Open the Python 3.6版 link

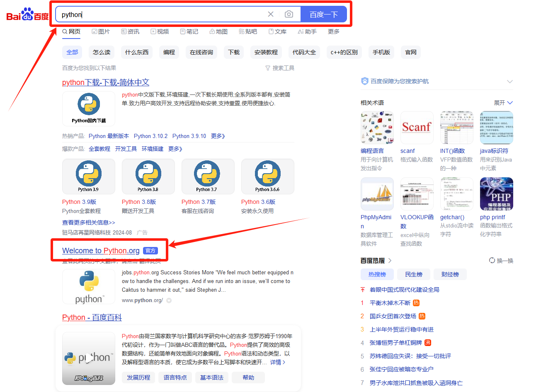click(258, 202)
